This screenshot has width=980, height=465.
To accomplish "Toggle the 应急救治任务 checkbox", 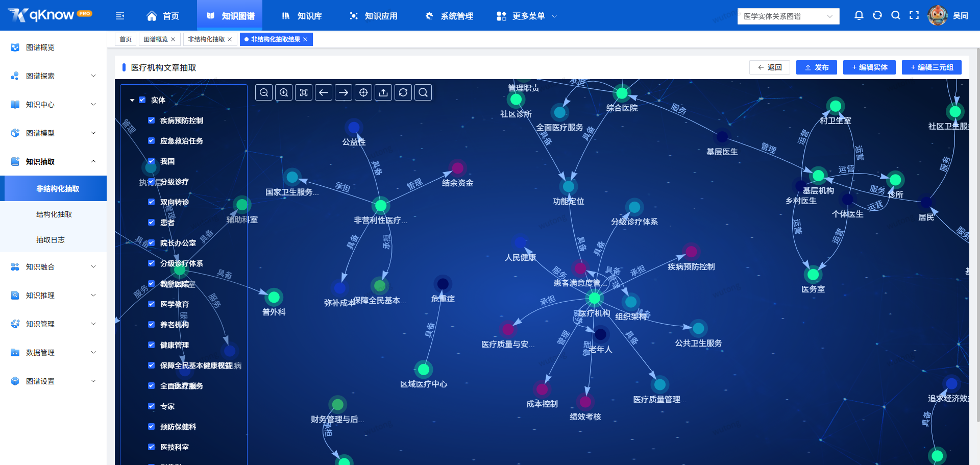I will pos(152,141).
